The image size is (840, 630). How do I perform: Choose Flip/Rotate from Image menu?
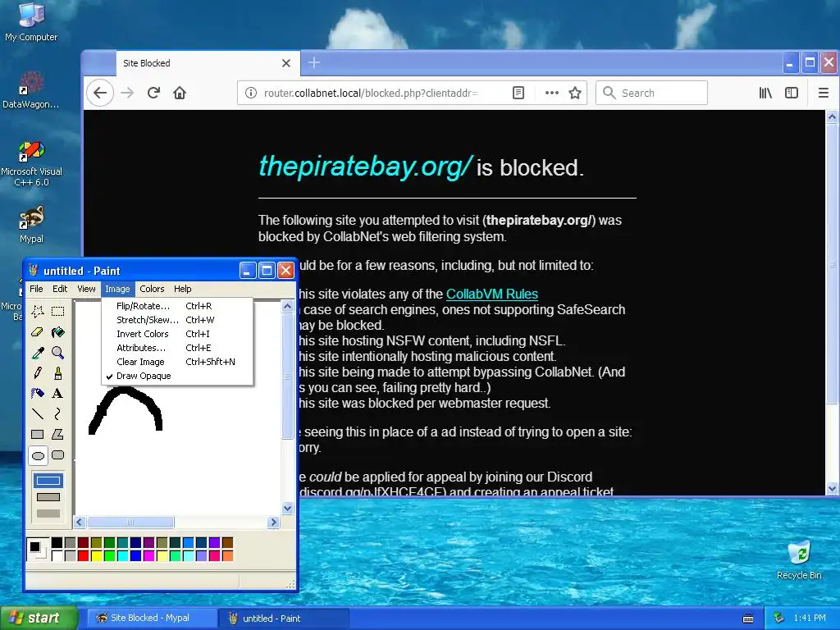click(x=177, y=306)
